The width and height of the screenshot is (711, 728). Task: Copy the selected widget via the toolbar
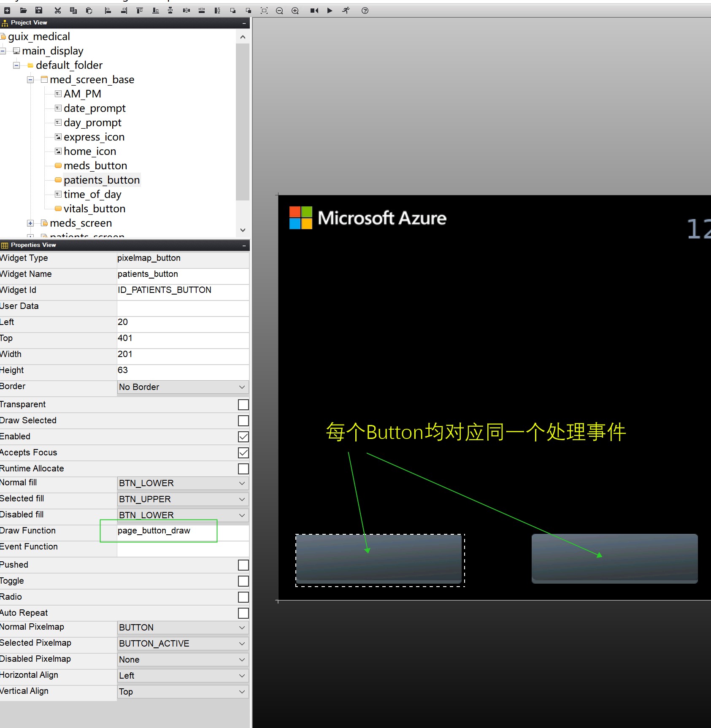point(73,11)
